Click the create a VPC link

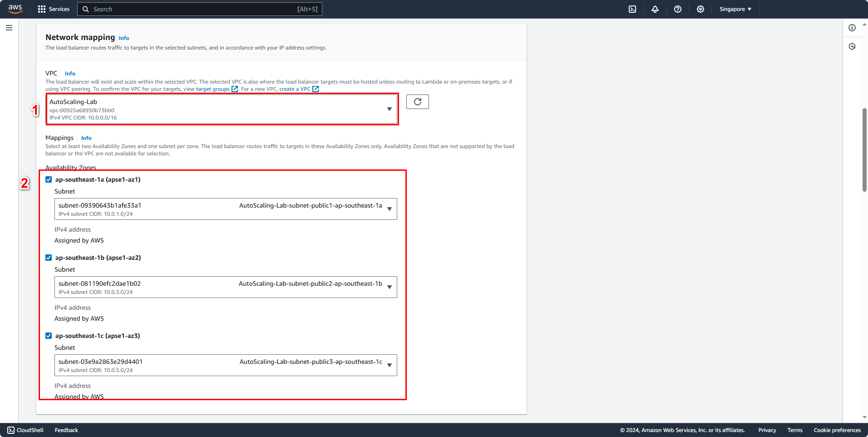pos(294,89)
